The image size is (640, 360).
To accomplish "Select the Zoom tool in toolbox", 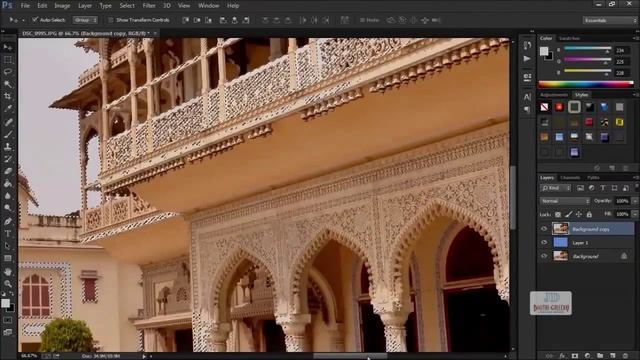I will click(8, 283).
